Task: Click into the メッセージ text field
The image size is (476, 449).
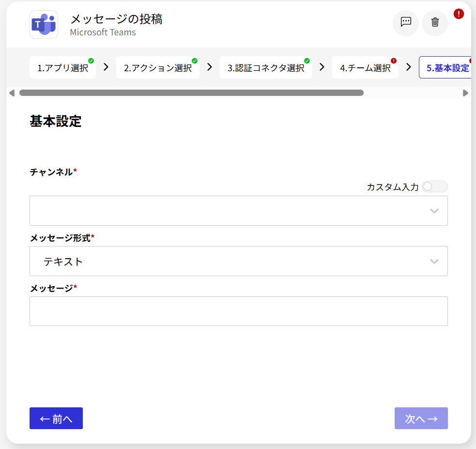Action: (238, 311)
